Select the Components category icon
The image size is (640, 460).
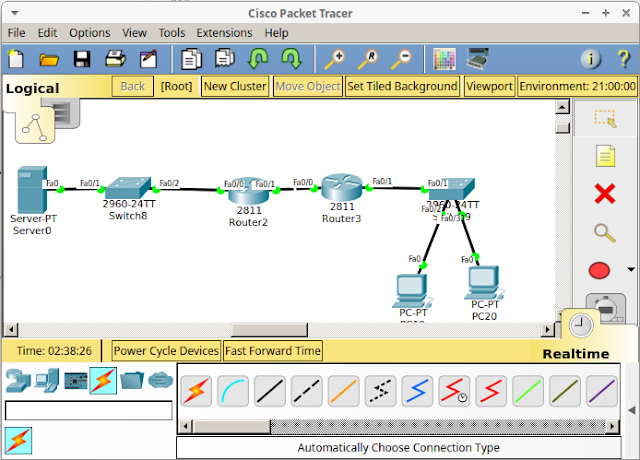tap(76, 381)
